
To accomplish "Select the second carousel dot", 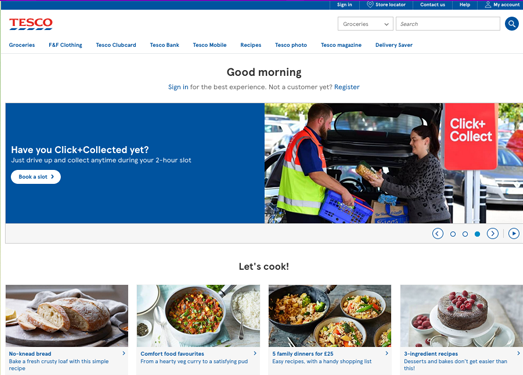I will coord(465,234).
